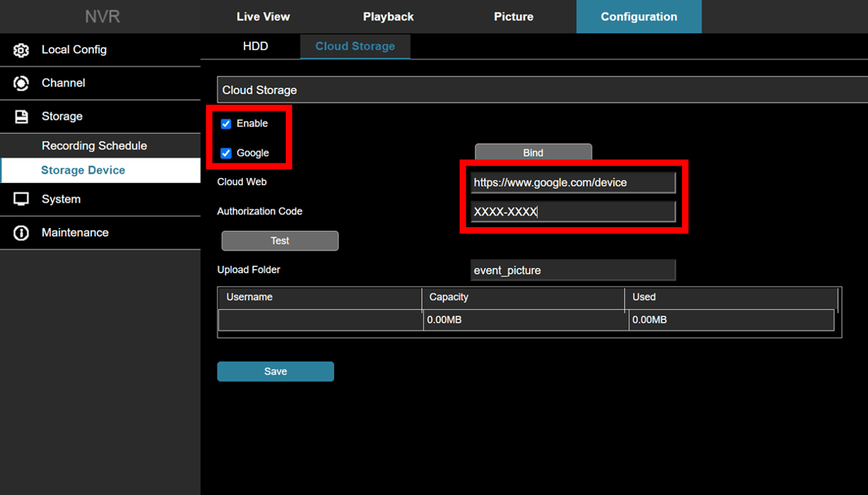Disable the Enable checkbox for cloud storage

[226, 123]
